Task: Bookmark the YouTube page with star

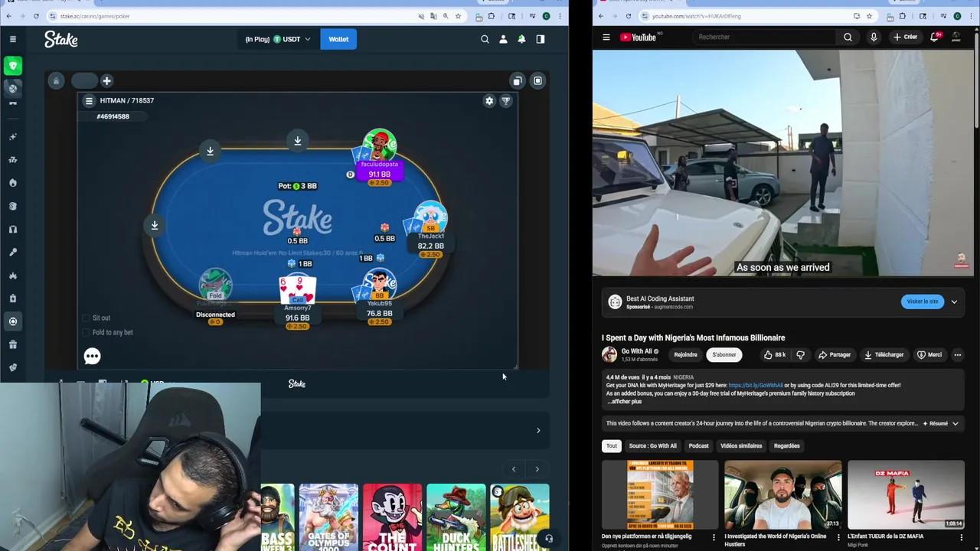Action: (869, 16)
